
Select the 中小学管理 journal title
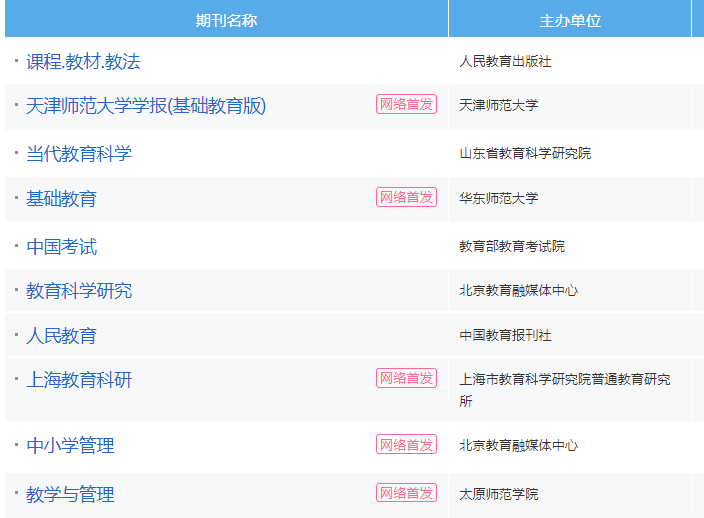click(70, 446)
